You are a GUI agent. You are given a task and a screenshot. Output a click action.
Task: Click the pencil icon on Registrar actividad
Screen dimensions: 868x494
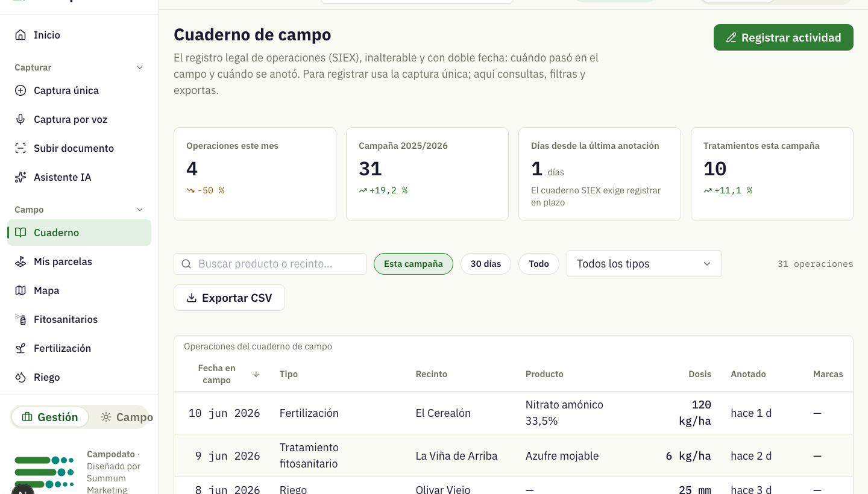click(731, 37)
